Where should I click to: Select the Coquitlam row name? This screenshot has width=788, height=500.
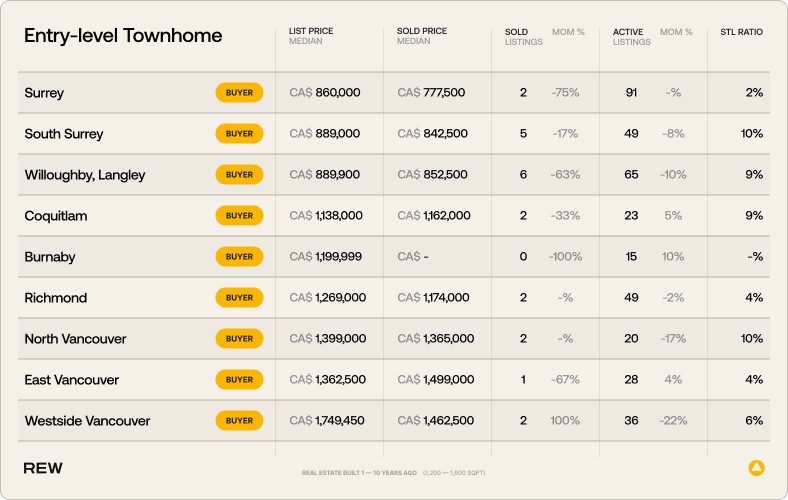click(56, 216)
